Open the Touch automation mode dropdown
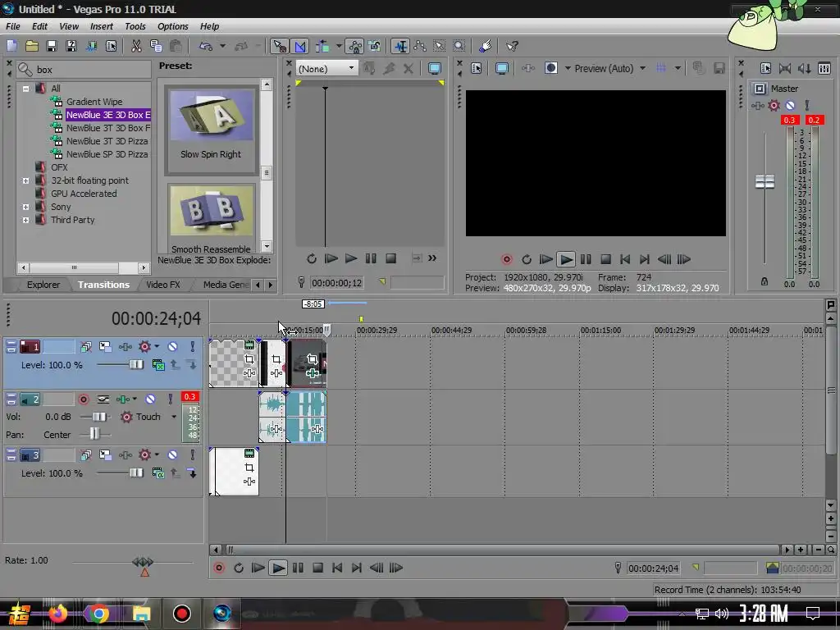 point(174,417)
